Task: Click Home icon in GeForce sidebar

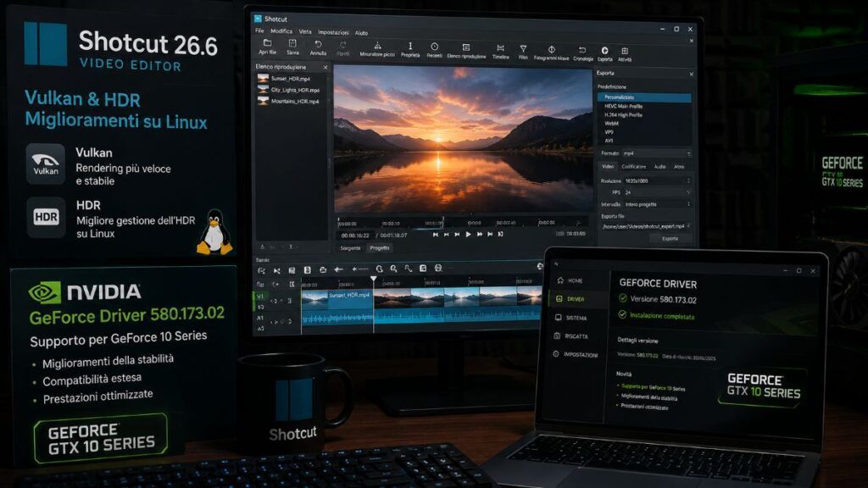Action: point(560,280)
